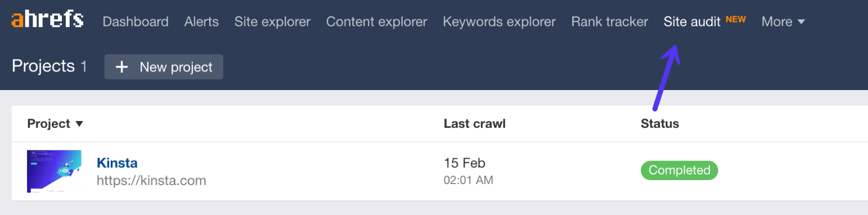Click the New project button
This screenshot has height=215, width=868.
164,67
